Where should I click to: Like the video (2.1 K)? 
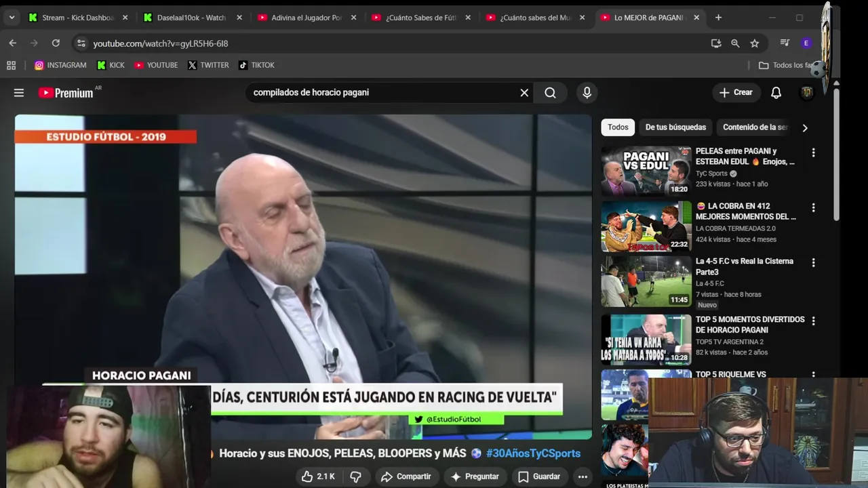pos(318,476)
